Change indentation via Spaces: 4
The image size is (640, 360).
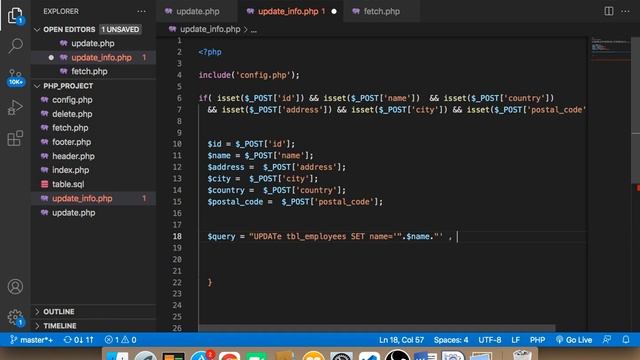(x=451, y=340)
